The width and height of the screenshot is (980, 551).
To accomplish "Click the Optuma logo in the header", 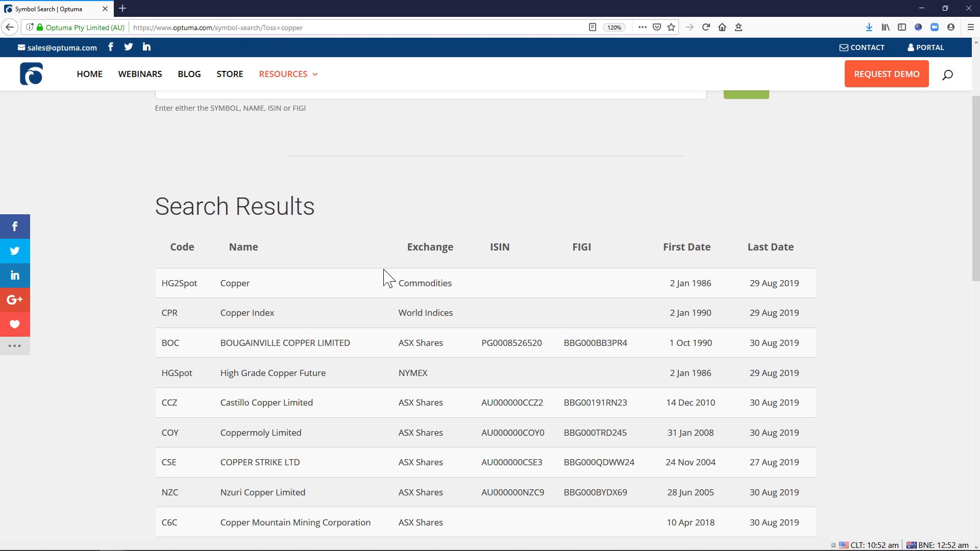I will coord(31,74).
